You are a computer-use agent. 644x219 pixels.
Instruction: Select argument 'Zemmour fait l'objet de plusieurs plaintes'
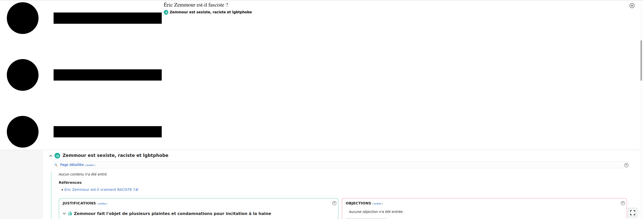pyautogui.click(x=172, y=213)
